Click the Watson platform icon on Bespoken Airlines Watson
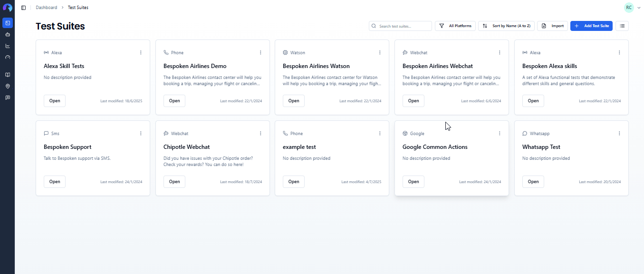 click(285, 53)
